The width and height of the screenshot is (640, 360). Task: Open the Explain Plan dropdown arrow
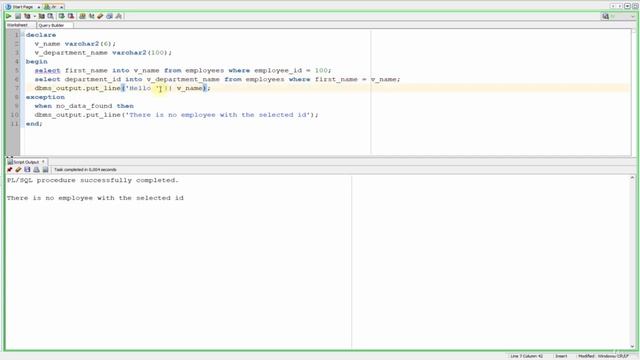coord(35,16)
